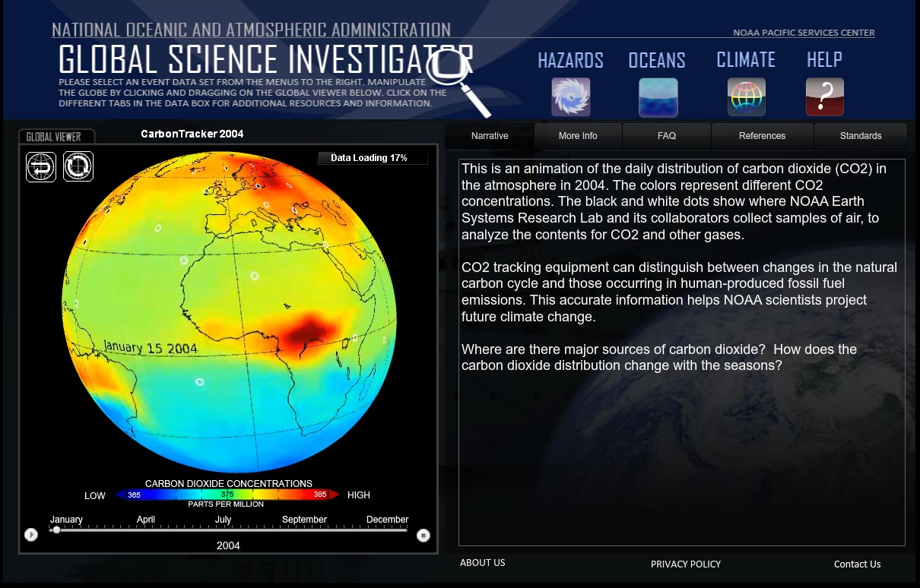920x588 pixels.
Task: Open the Oceans water icon menu
Action: [x=658, y=97]
